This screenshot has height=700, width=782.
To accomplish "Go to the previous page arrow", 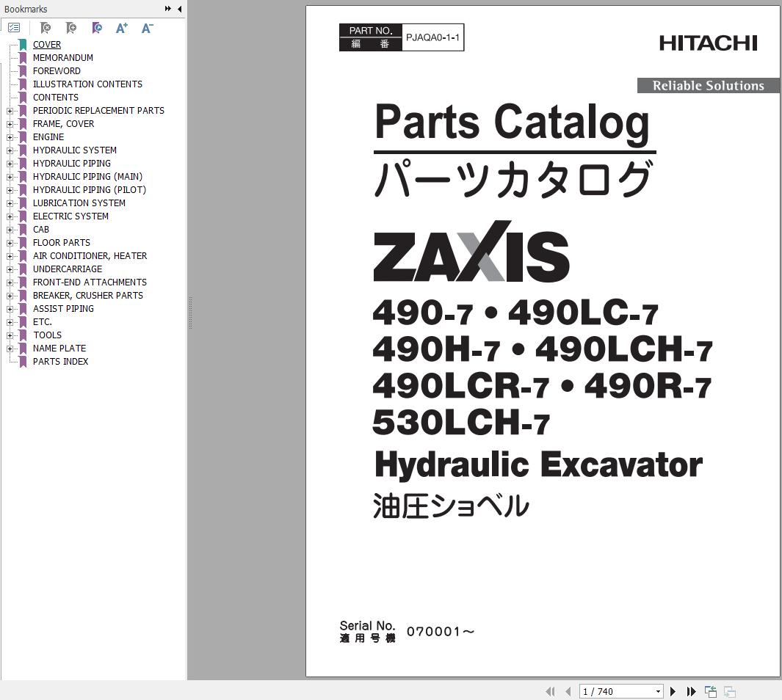I will [x=568, y=691].
